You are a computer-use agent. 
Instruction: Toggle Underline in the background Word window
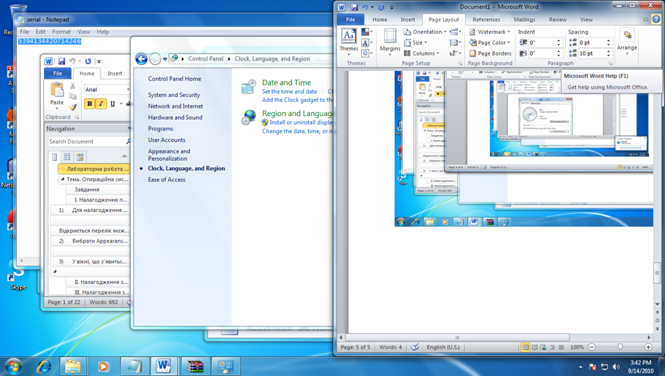113,104
